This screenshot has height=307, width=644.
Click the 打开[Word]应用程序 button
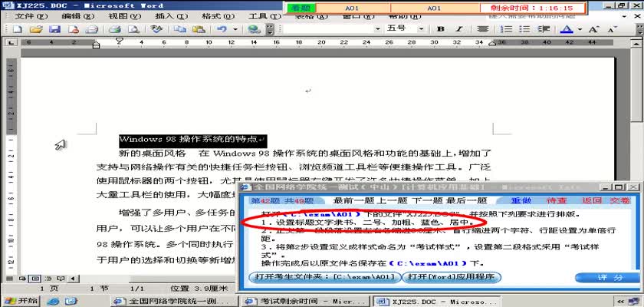click(452, 277)
